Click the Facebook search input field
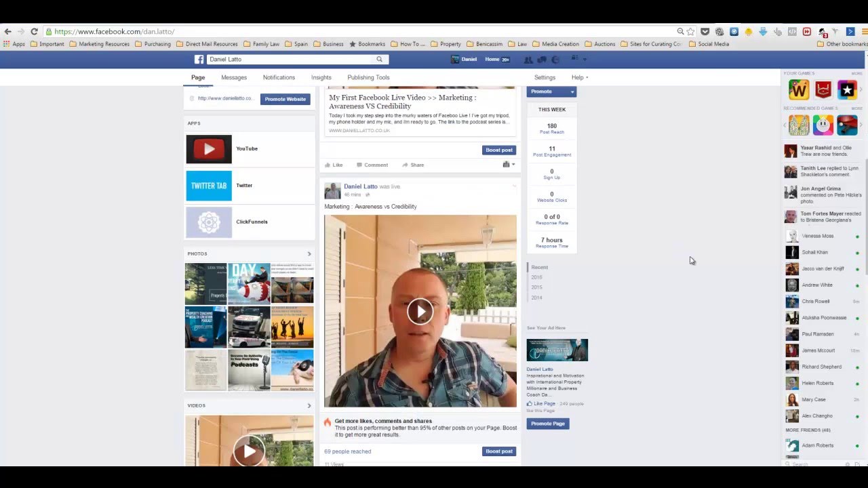This screenshot has height=488, width=868. (290, 59)
